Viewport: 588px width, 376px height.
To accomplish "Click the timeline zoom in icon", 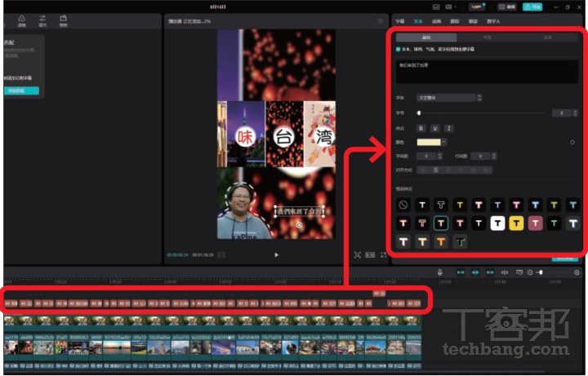I will 577,272.
